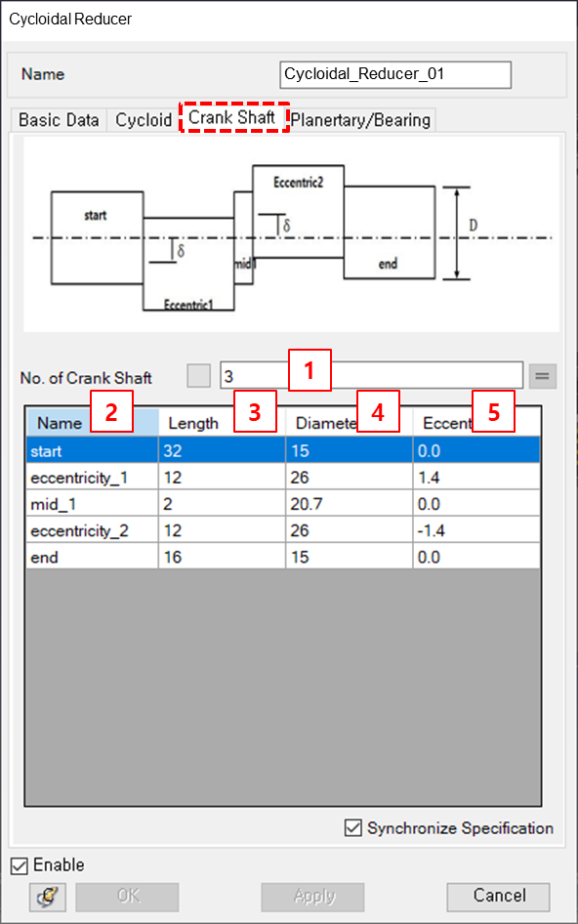The height and width of the screenshot is (924, 578).
Task: Click the Apply button
Action: (312, 897)
